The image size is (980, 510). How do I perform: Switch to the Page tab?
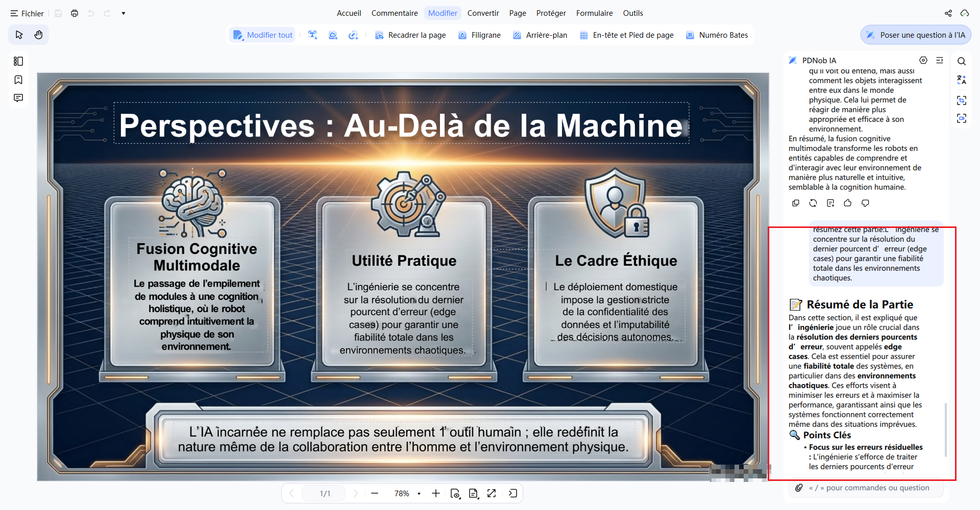click(x=518, y=13)
